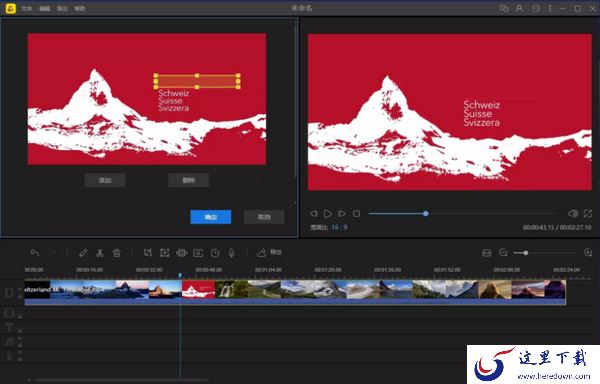Adjust preview volume speaker icon

pyautogui.click(x=573, y=213)
